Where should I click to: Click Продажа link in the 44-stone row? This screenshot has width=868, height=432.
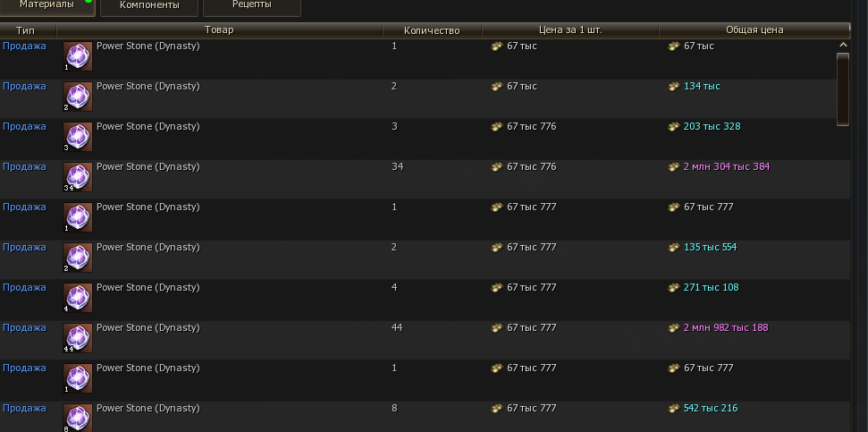click(24, 328)
